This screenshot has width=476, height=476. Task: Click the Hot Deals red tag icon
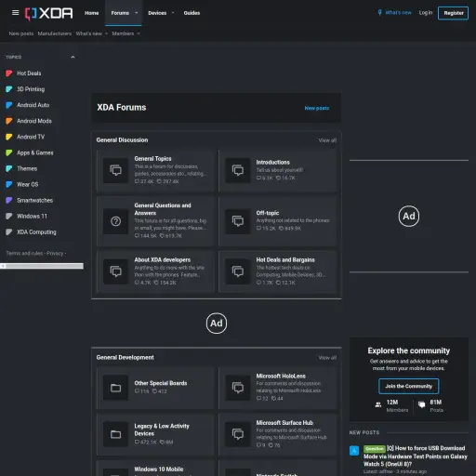pyautogui.click(x=9, y=73)
